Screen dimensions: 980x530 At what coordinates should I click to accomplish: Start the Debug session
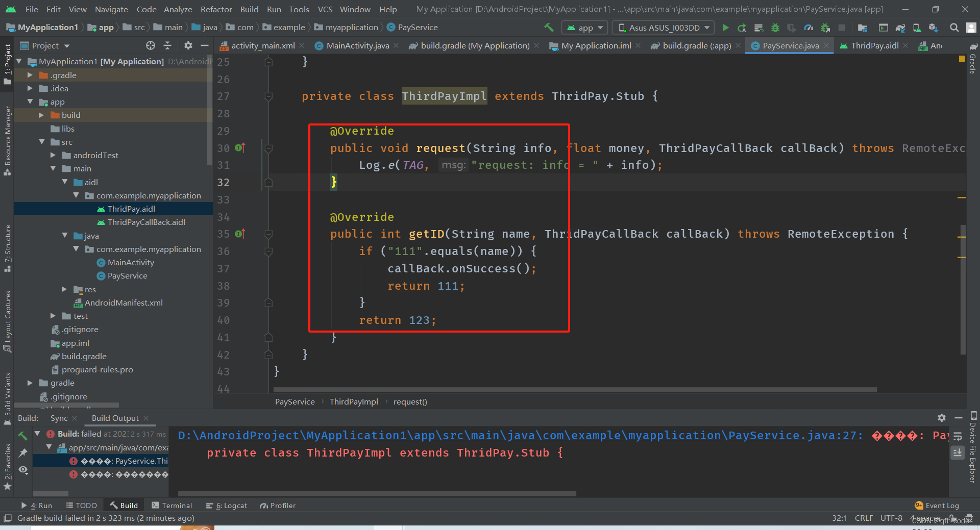coord(775,28)
